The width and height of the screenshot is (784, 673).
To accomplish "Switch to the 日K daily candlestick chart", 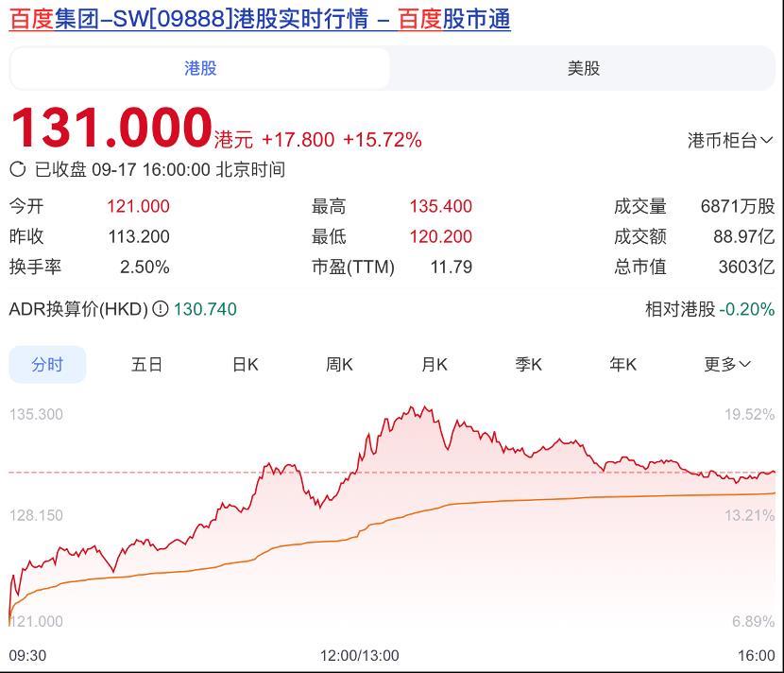I will click(243, 363).
